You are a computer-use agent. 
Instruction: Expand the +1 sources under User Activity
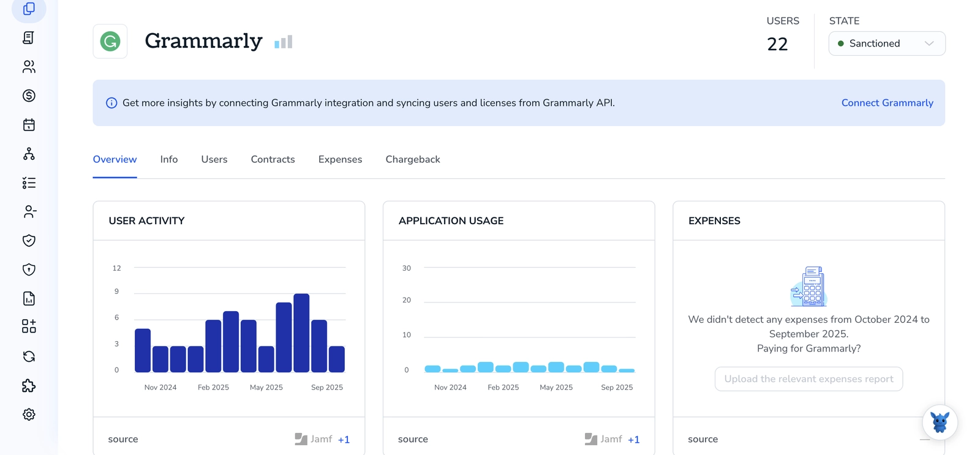click(x=344, y=440)
